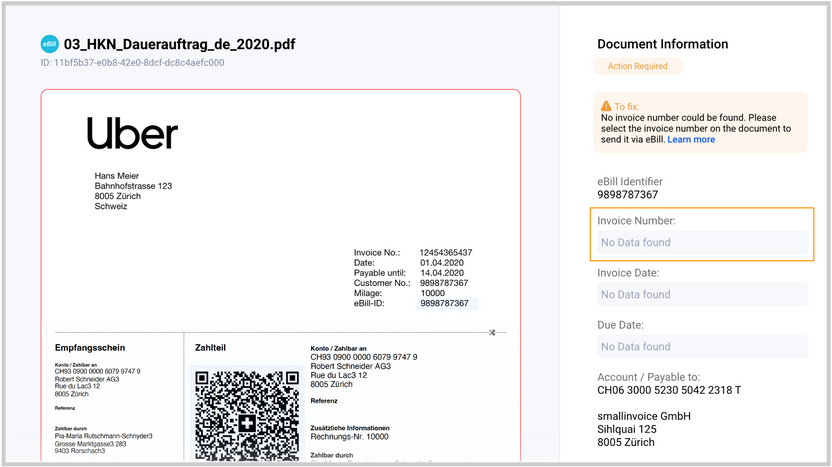This screenshot has width=832, height=467.
Task: Click account number CH06 3000 5230 5042 2318 T
Action: click(669, 390)
